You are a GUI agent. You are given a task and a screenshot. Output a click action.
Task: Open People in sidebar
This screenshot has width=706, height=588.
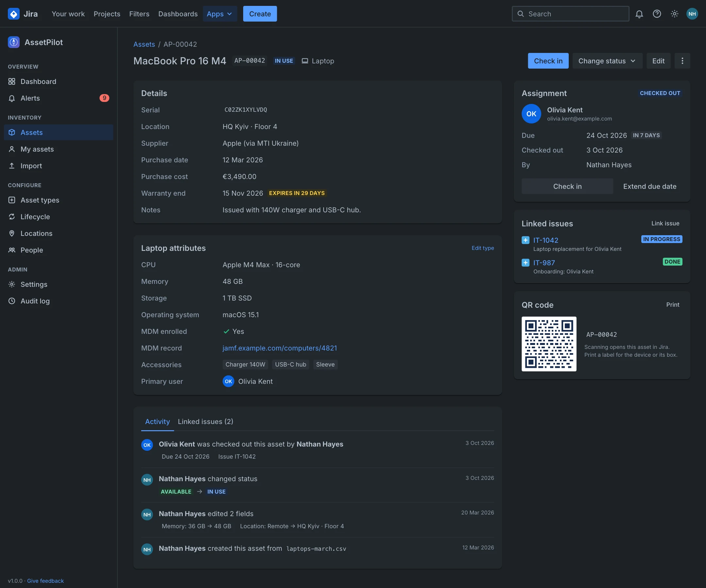tap(59, 250)
